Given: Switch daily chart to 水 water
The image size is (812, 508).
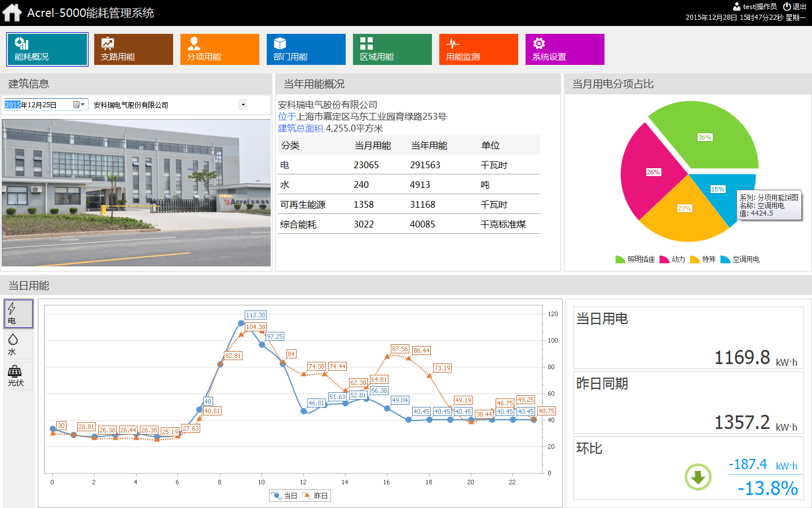Looking at the screenshot, I should pyautogui.click(x=19, y=345).
